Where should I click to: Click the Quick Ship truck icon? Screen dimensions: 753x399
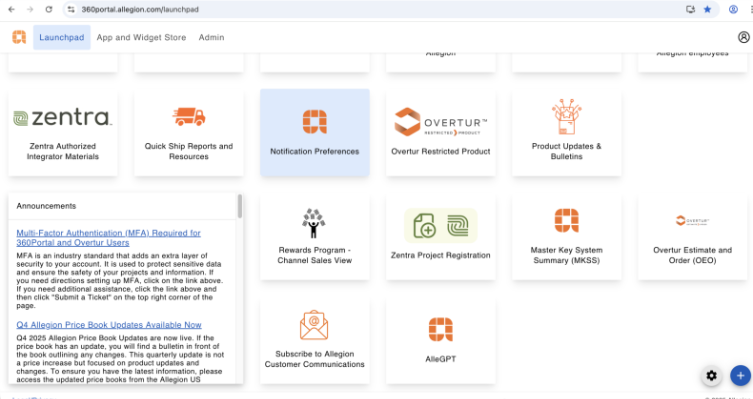[189, 117]
